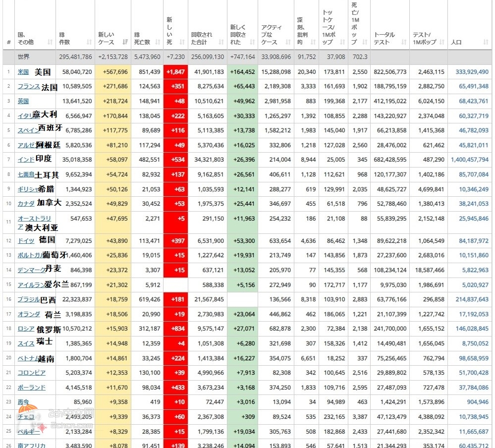Image resolution: width=495 pixels, height=448 pixels.
Task: Open the ポーランド country link
Action: [x=32, y=388]
